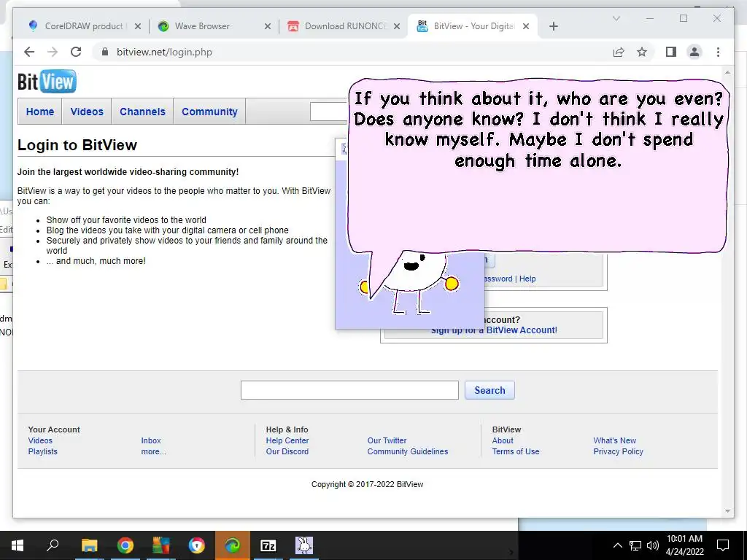The image size is (747, 560).
Task: Open the clock showing 10:01 AM
Action: click(684, 545)
